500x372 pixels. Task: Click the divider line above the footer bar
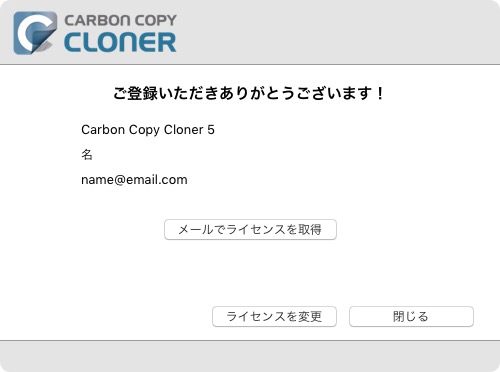tap(250, 341)
